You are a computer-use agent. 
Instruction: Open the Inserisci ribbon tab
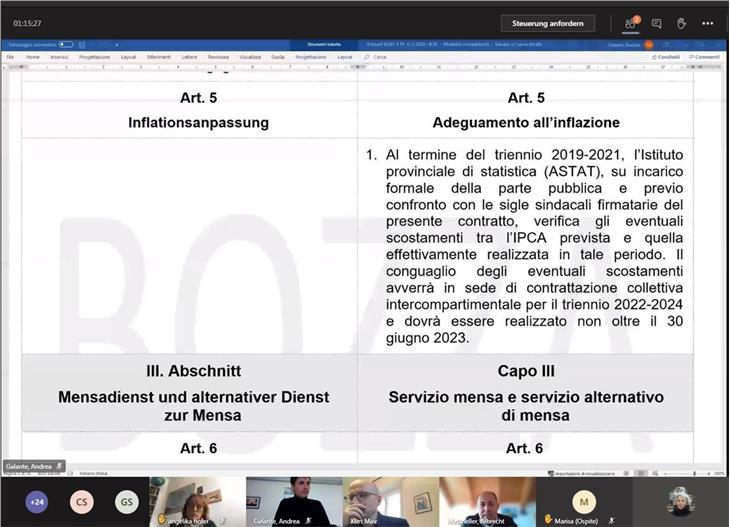[59, 57]
